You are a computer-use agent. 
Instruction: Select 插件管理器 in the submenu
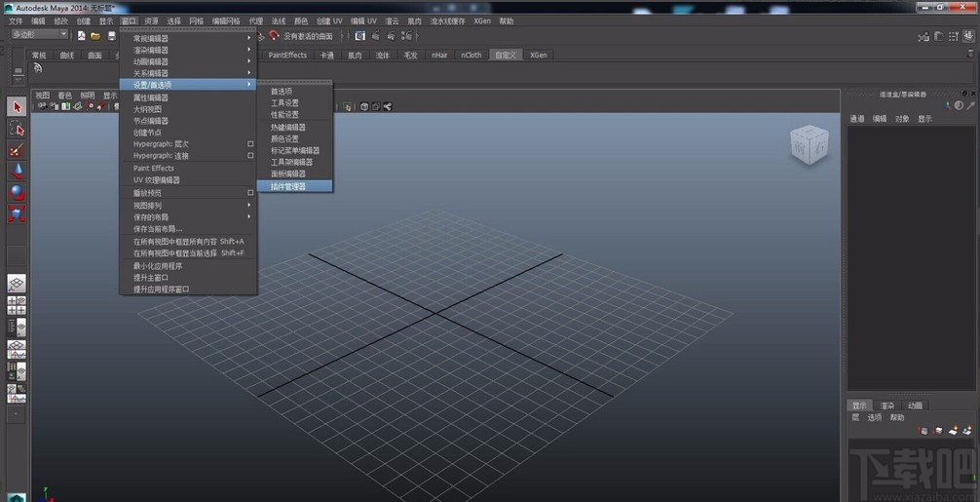[x=295, y=186]
